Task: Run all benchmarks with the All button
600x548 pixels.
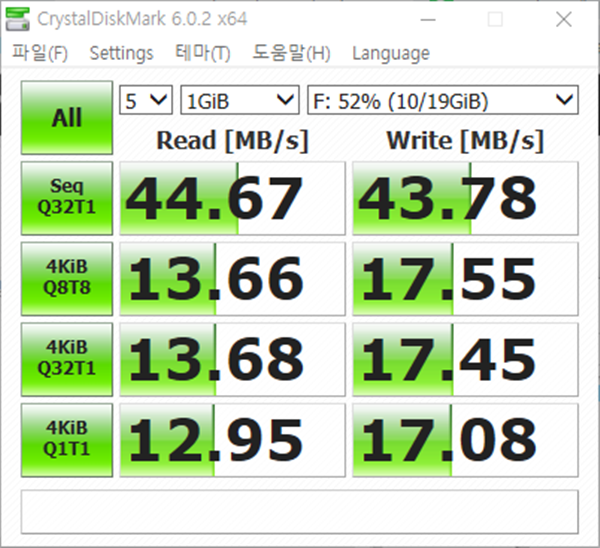Action: click(x=67, y=117)
